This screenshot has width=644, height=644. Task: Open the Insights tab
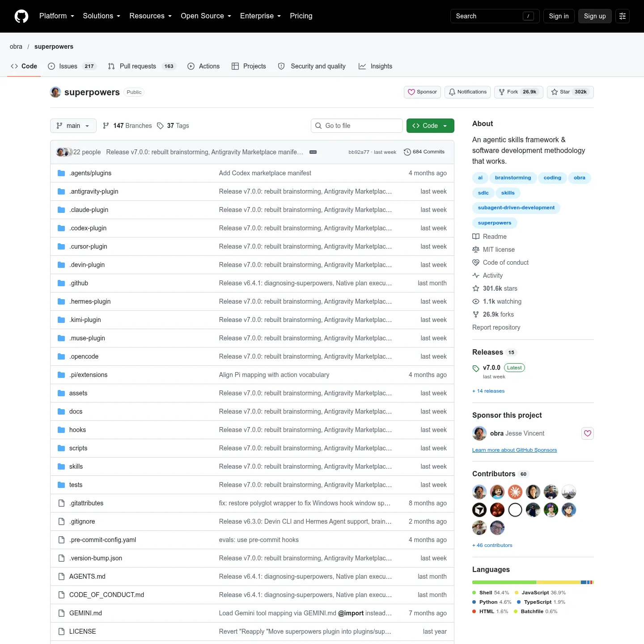click(376, 66)
